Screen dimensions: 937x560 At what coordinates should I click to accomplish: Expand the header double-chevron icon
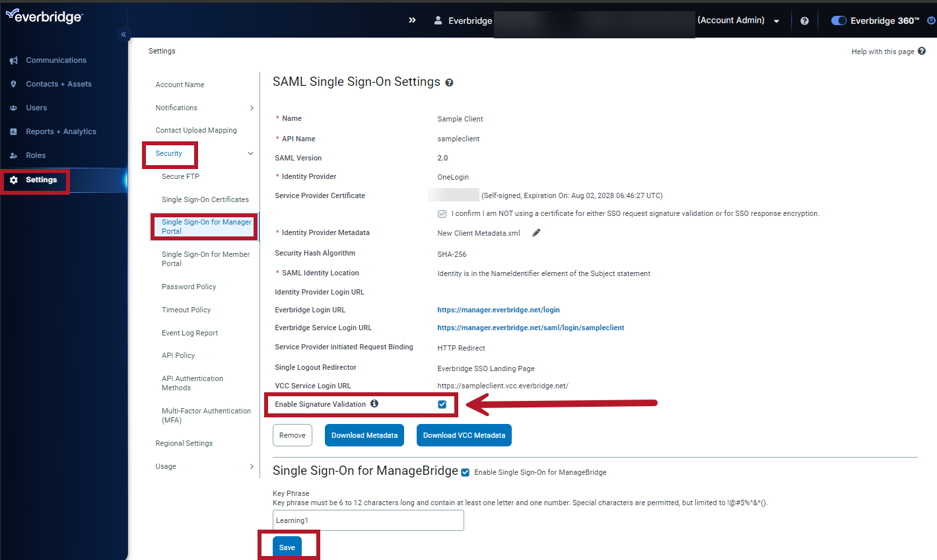pos(412,20)
